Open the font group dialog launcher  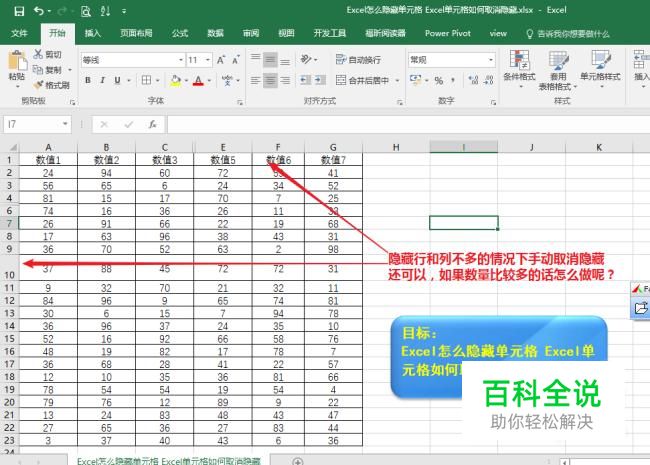240,102
